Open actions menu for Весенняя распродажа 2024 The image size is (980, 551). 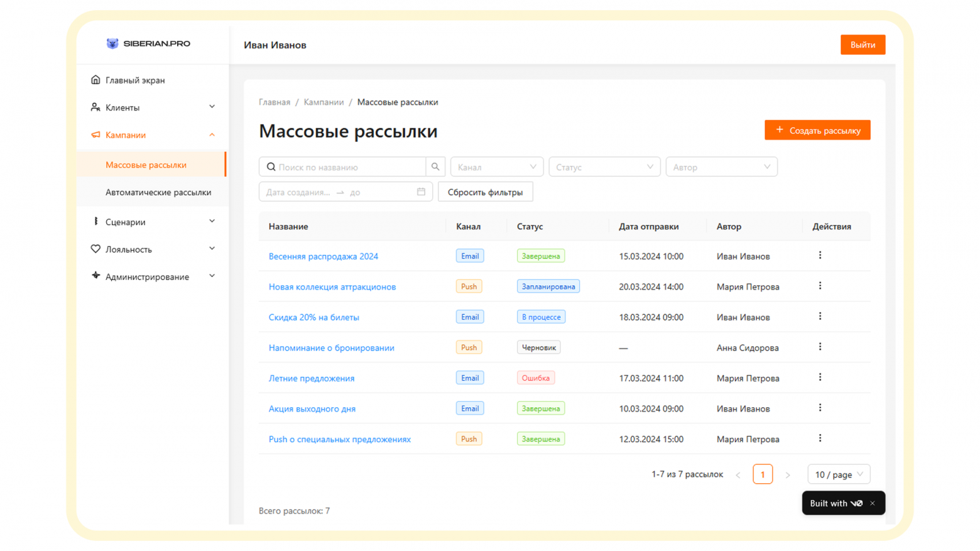(820, 256)
